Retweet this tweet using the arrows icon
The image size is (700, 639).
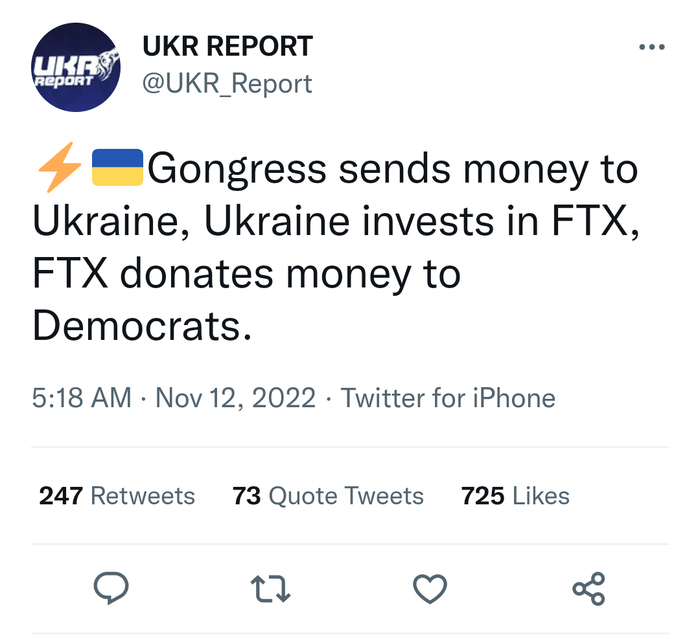click(x=270, y=589)
